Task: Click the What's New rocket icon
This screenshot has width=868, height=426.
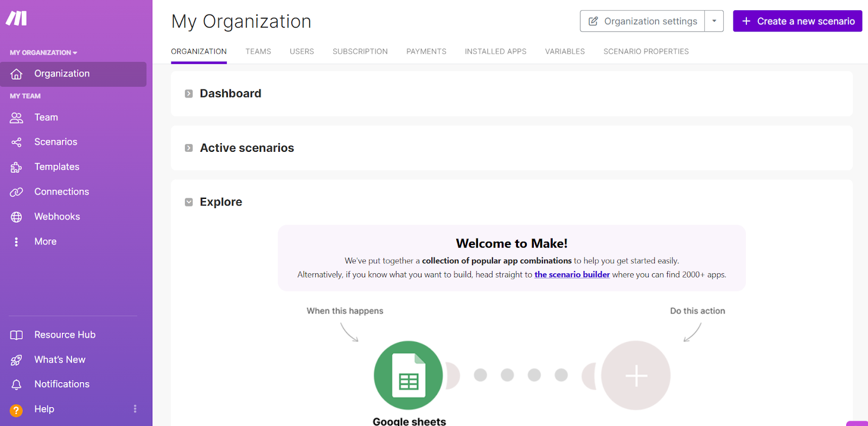Action: (x=16, y=360)
